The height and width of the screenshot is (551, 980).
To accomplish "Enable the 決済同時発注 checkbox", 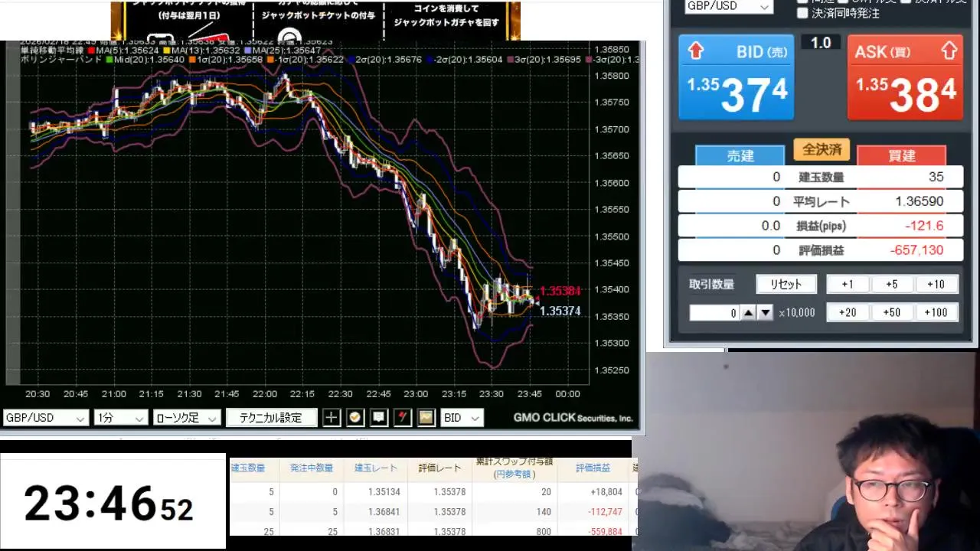I will pos(802,13).
